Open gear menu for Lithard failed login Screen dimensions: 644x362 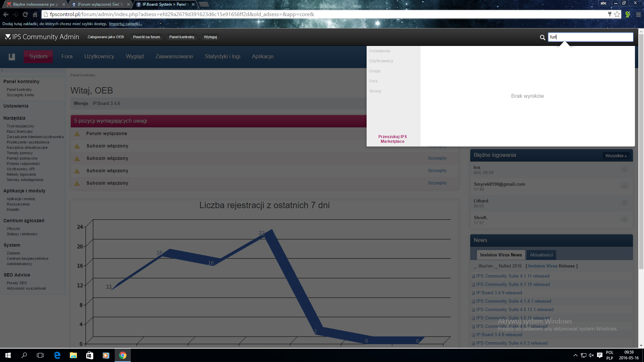(x=624, y=202)
